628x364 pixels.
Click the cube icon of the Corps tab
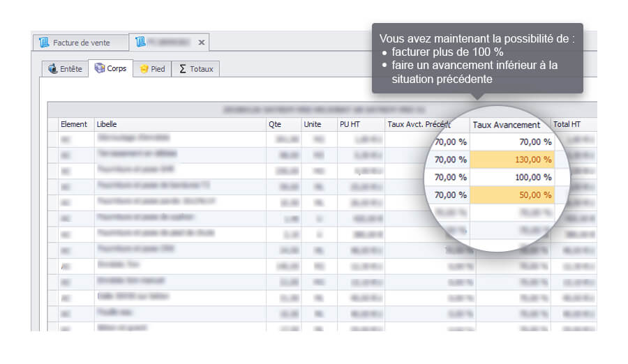100,68
